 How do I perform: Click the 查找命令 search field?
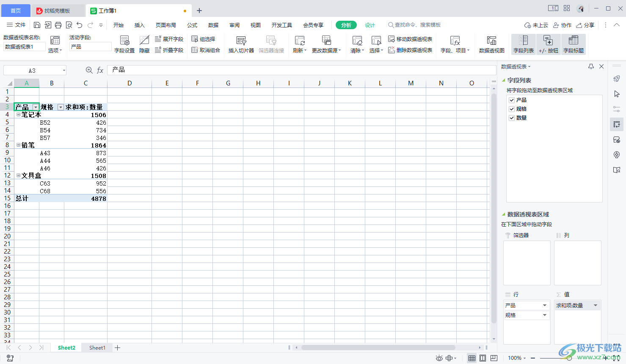415,25
